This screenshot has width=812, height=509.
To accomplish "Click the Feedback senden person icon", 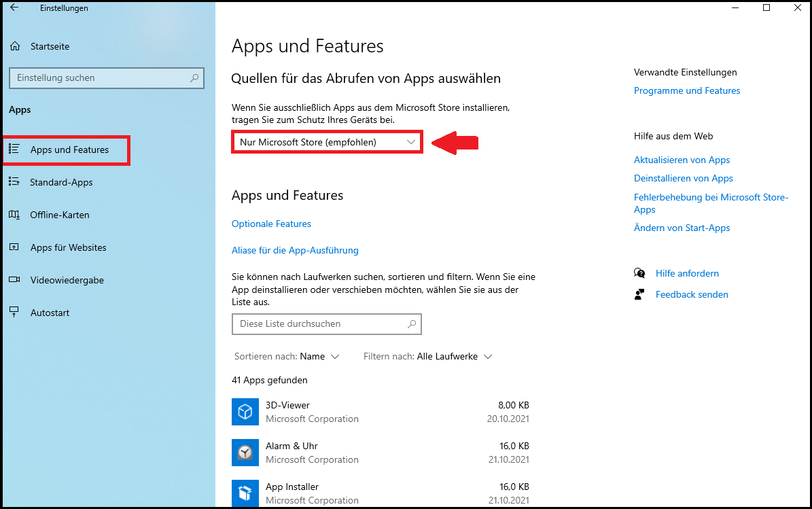I will 639,294.
